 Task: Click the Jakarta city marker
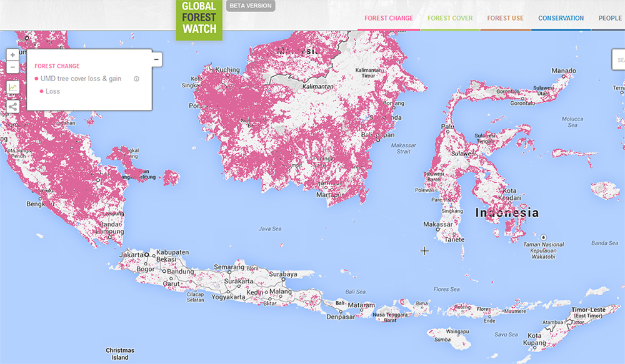click(x=146, y=255)
